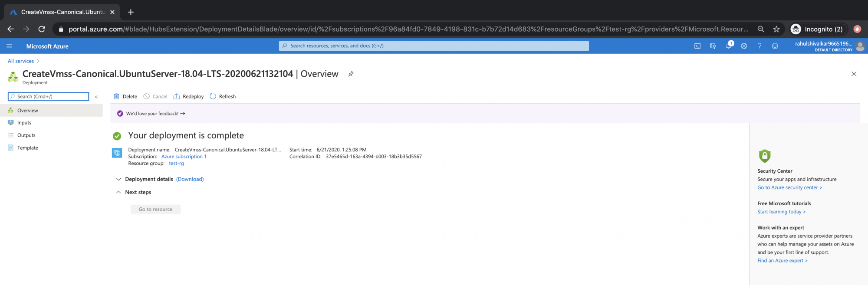Open the help question mark icon
The width and height of the screenshot is (868, 285).
(759, 46)
